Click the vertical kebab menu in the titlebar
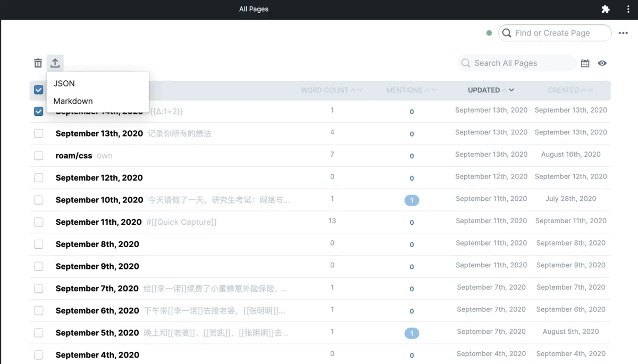The height and width of the screenshot is (364, 638). (628, 9)
